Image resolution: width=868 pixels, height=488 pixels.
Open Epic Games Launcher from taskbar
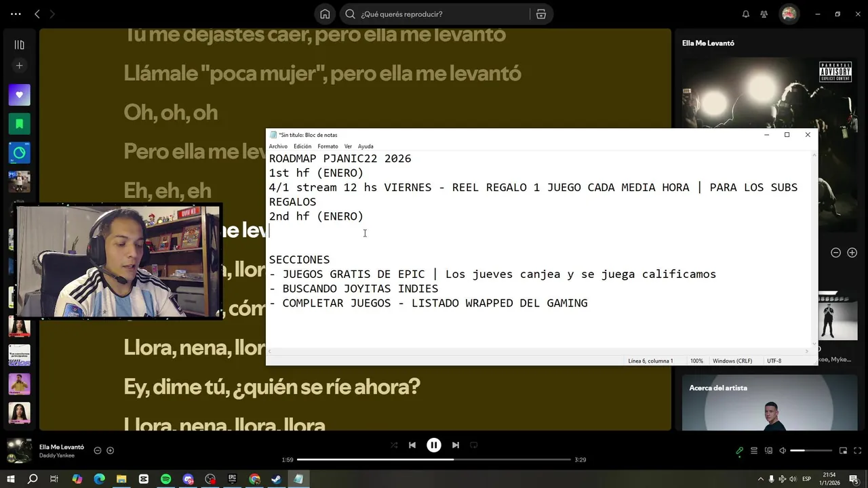point(232,479)
